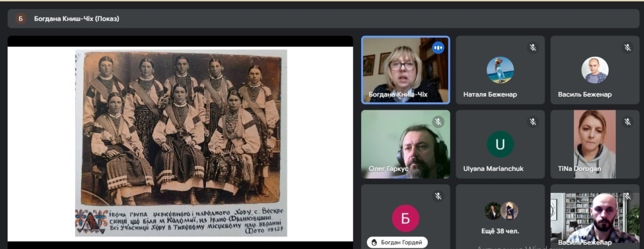Click muted microphone icon on Наталя Беженар tile
Viewport: 644px width, 249px height.
point(532,48)
